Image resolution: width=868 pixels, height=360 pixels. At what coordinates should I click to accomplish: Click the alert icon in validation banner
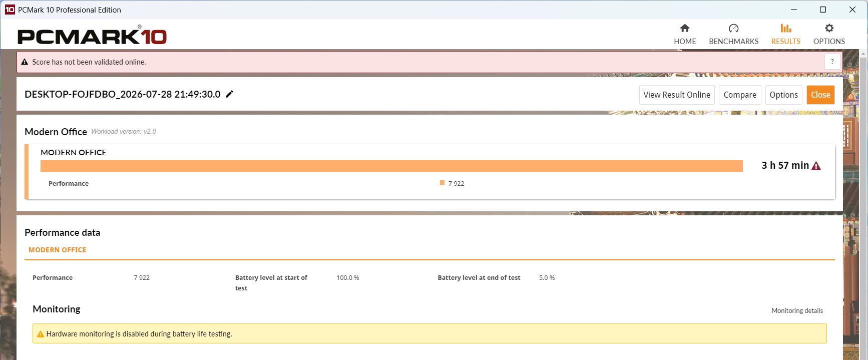click(25, 62)
